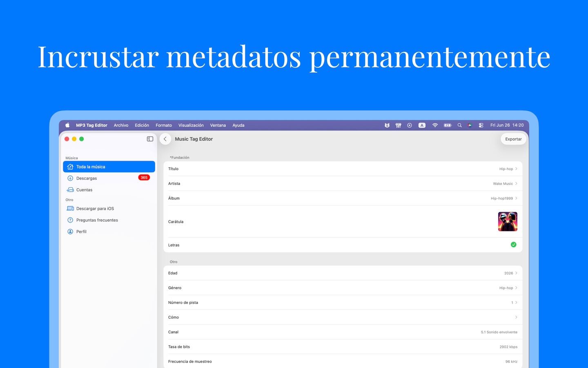Open the Ventana menu
588x368 pixels.
(x=218, y=125)
